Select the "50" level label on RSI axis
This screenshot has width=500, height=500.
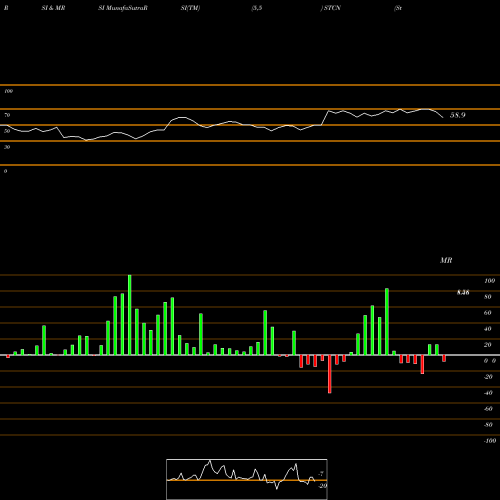(7, 131)
